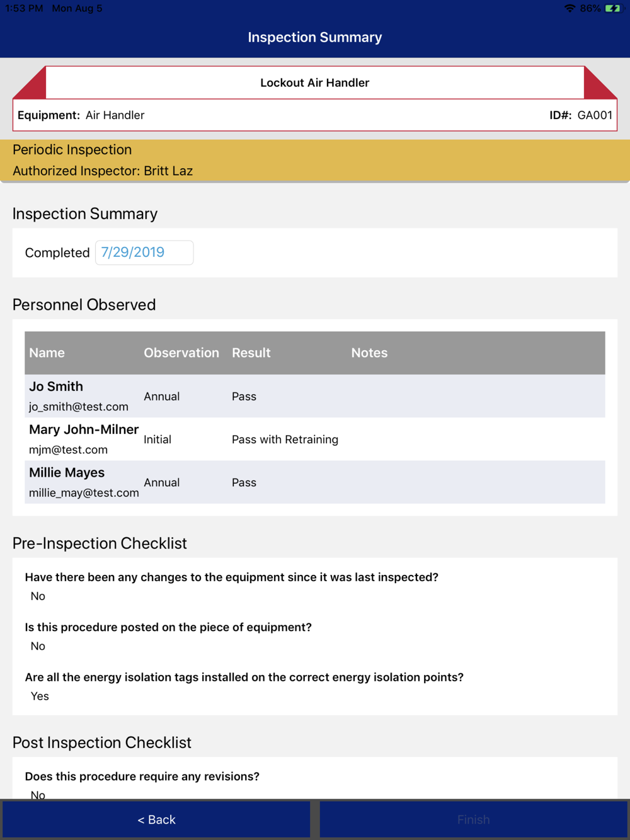Tap the Back button

pos(156,819)
